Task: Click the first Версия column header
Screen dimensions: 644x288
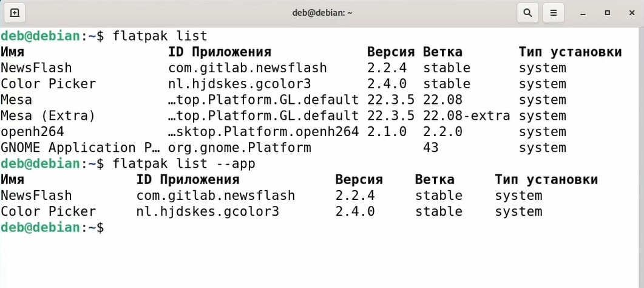Action: (x=391, y=52)
